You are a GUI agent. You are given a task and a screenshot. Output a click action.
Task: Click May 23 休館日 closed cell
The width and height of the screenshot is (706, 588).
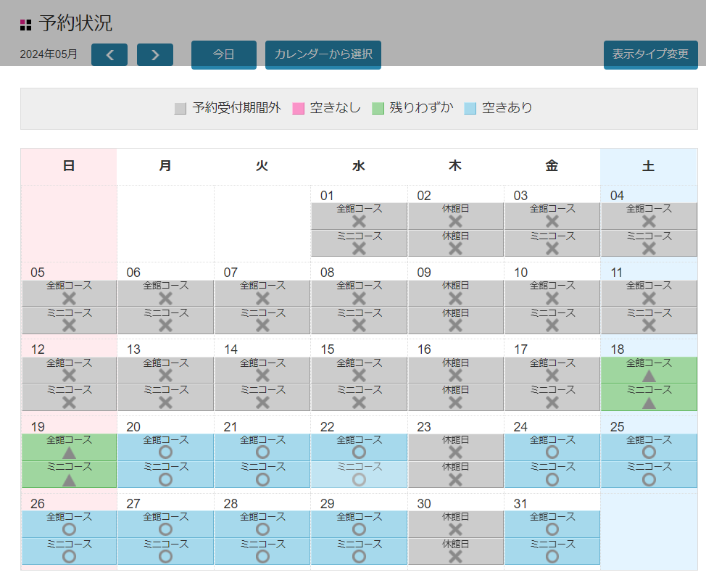(455, 447)
